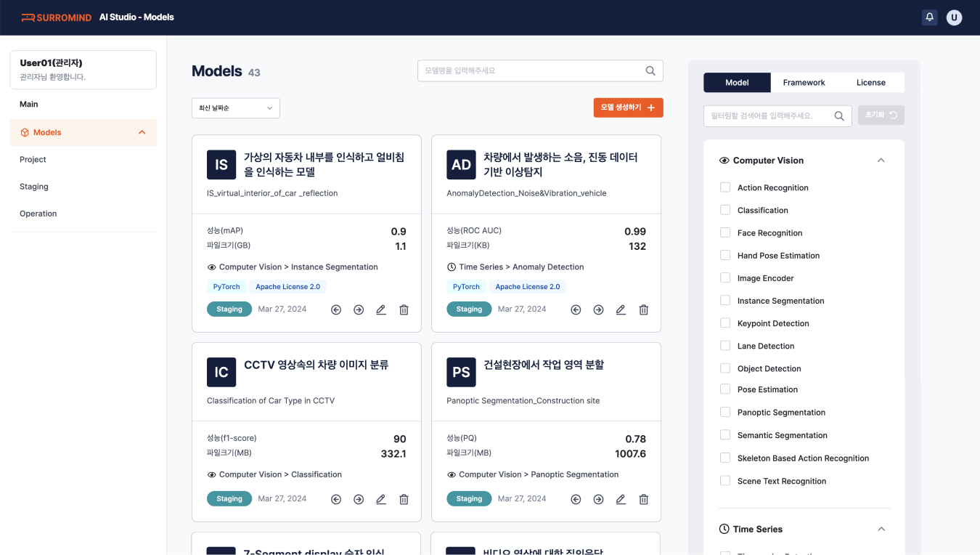Collapse the Time Series filter section
The image size is (980, 555).
coord(881,529)
